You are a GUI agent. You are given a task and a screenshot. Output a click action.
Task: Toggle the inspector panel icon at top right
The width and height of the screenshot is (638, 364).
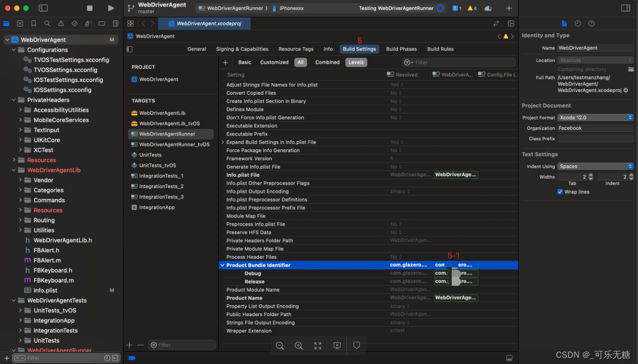tap(626, 8)
